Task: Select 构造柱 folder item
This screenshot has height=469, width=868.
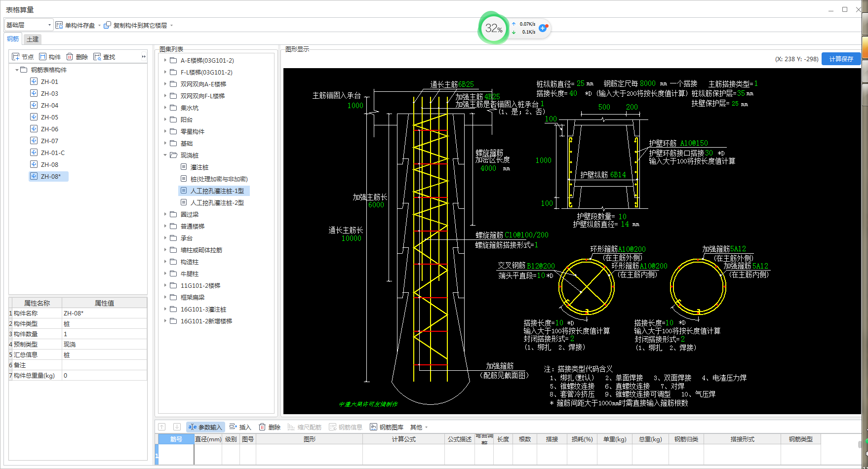Action: tap(190, 262)
